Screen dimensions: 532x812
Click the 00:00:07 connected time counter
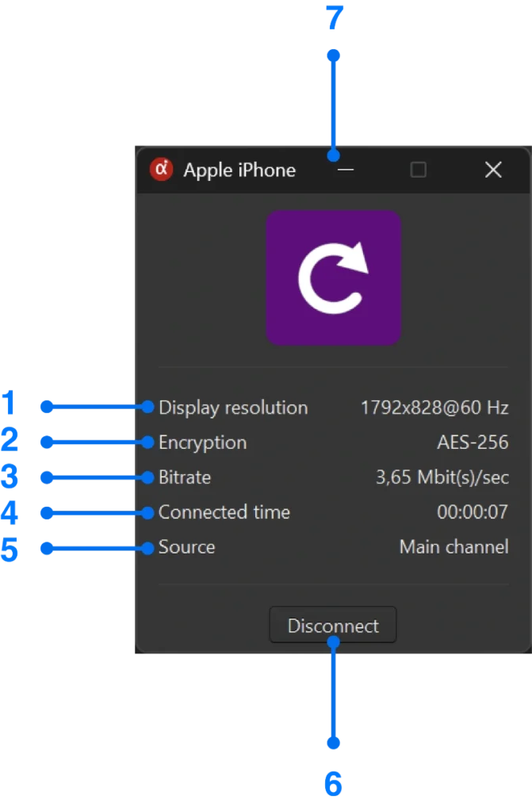[473, 512]
